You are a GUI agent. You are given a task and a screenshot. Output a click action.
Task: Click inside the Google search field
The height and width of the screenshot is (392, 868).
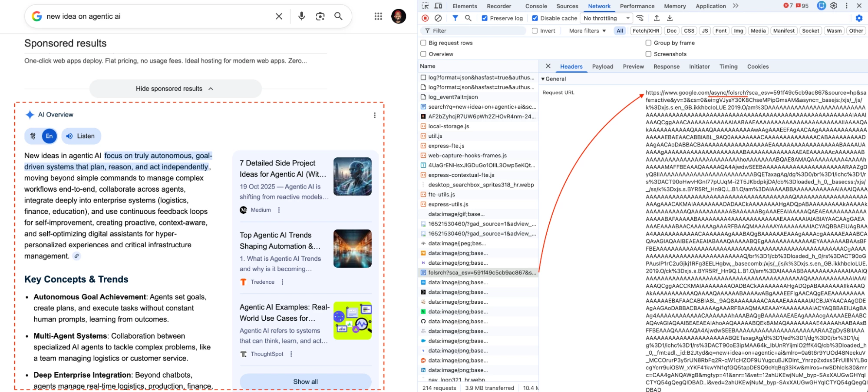pos(156,17)
